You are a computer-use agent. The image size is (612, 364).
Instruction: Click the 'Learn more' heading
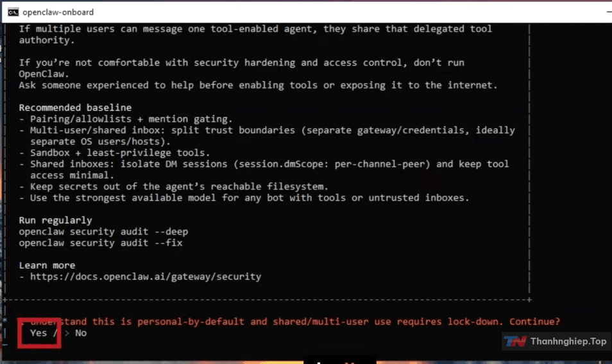(47, 265)
